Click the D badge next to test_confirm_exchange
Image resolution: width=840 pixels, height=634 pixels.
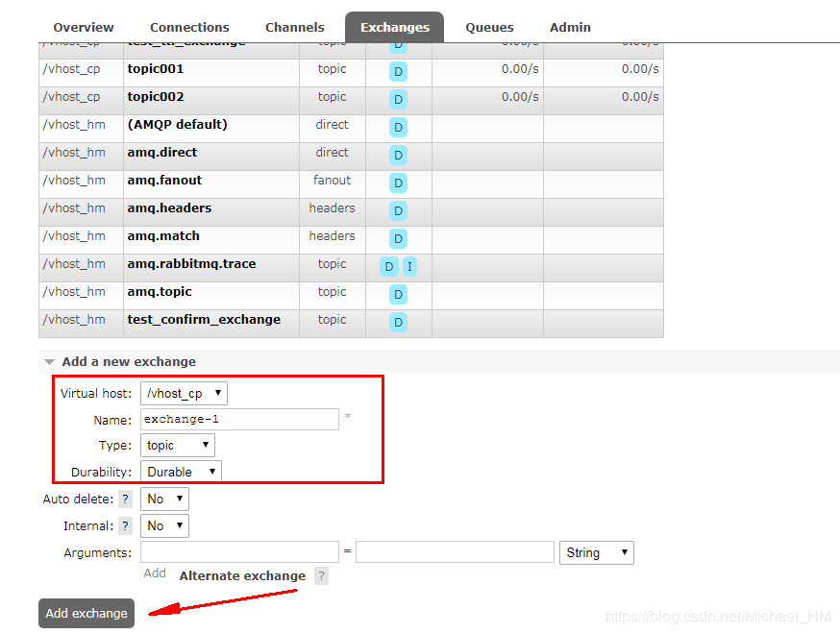398,322
